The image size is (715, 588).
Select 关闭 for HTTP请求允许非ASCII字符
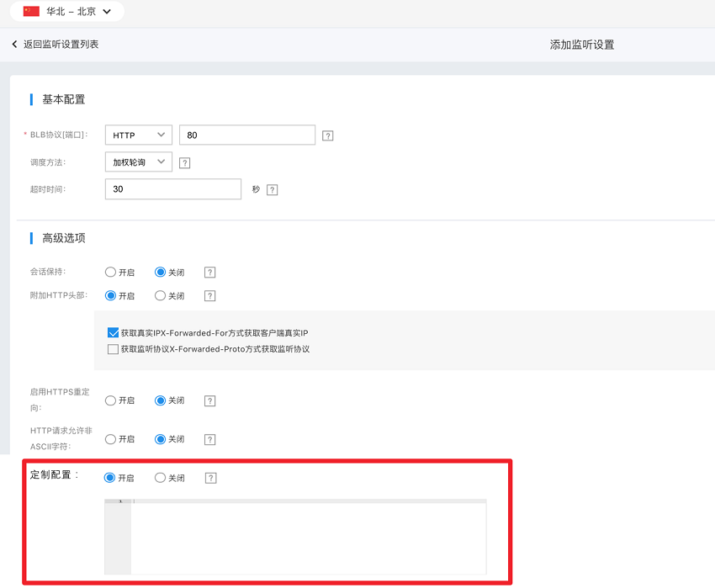point(160,439)
